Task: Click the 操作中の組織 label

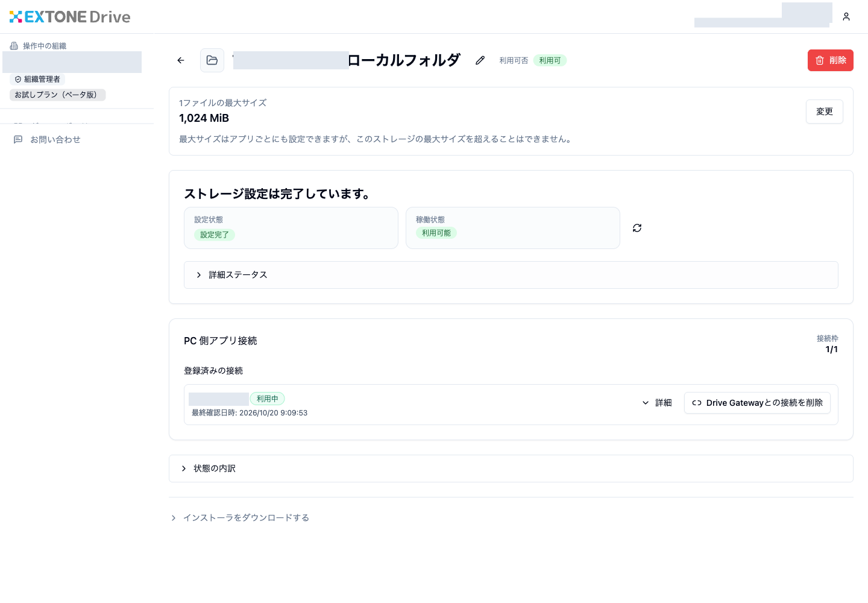Action: 45,46
